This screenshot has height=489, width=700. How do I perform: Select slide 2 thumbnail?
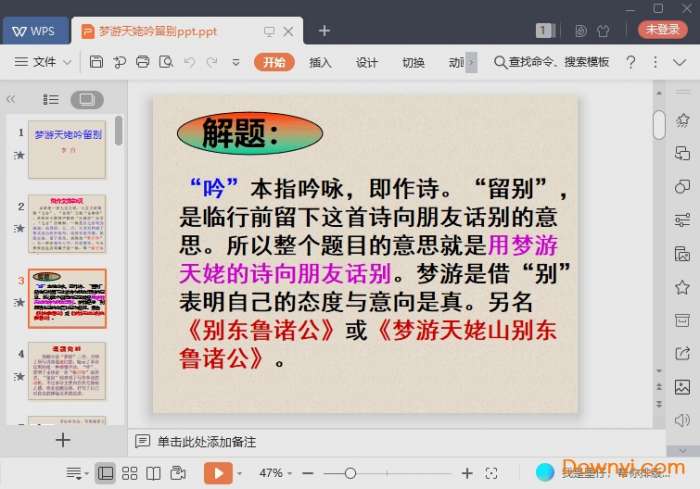coord(67,223)
